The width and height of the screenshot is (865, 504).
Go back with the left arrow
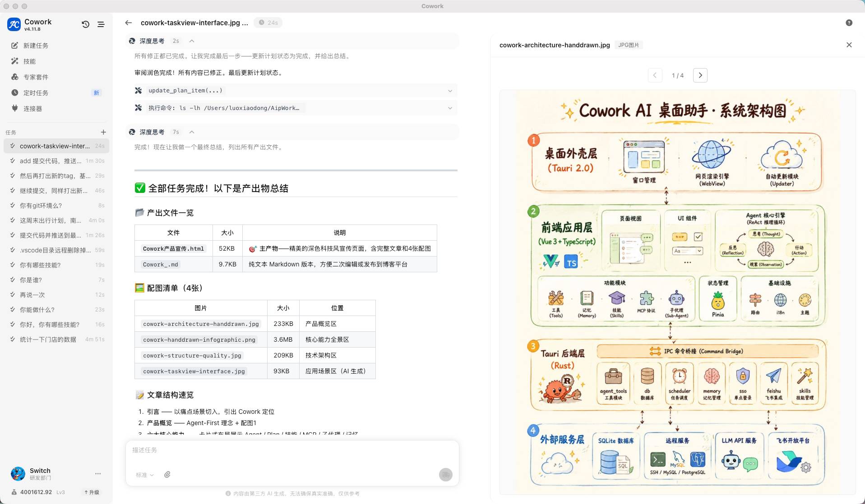click(129, 23)
